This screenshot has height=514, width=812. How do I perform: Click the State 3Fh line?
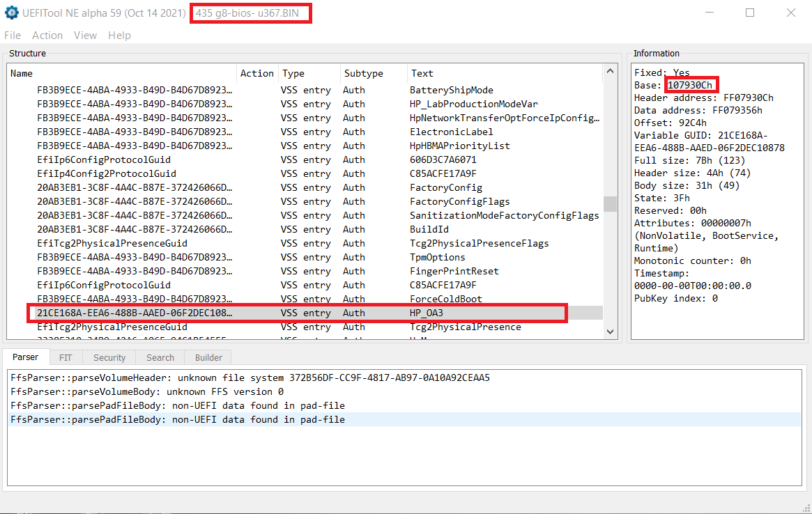[x=662, y=198]
